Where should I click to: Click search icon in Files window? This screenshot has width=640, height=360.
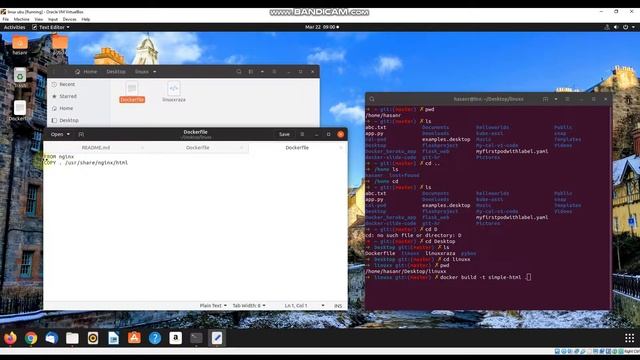[239, 71]
